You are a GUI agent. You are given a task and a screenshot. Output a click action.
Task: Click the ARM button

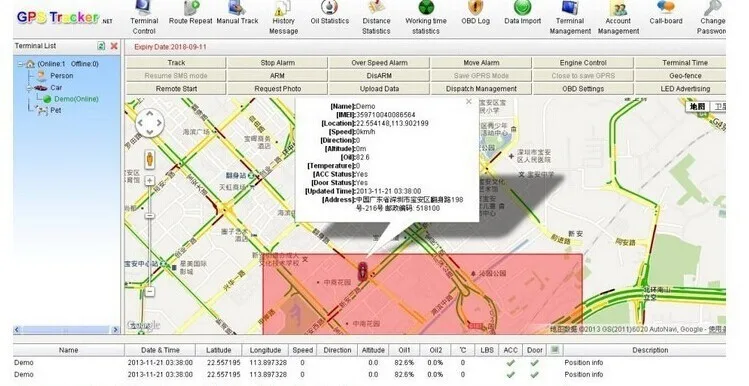278,75
